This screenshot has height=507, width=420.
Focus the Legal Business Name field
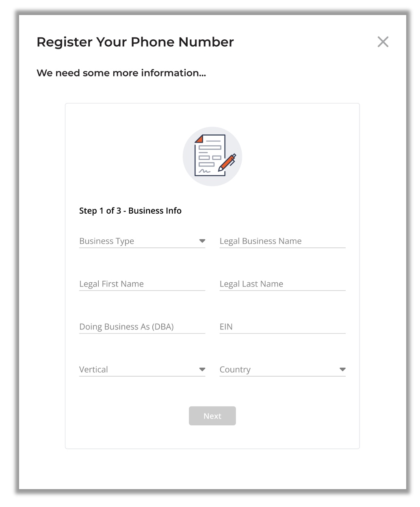tap(282, 241)
